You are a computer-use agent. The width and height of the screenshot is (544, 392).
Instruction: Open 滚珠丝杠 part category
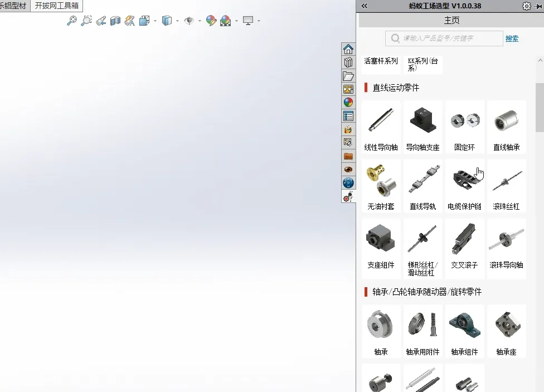coord(507,186)
